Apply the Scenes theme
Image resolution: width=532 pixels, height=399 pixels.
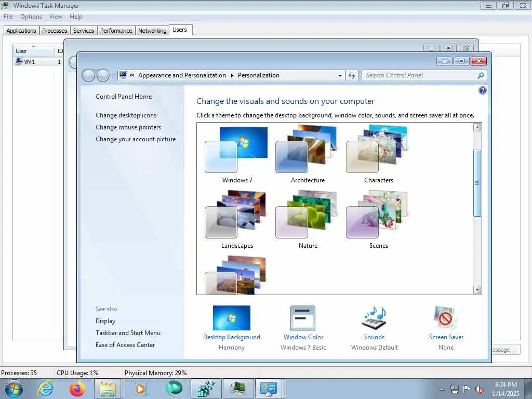point(378,220)
